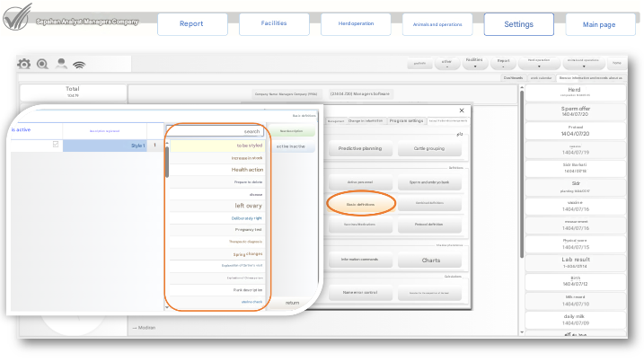Expand the other dropdown in inner toolbar
Viewport: 644px width, 362px height.
[x=446, y=63]
